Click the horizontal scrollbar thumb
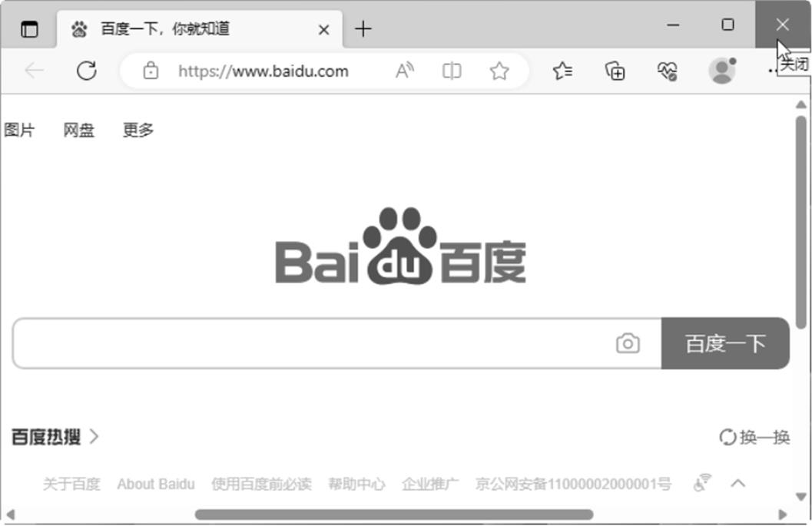Image resolution: width=812 pixels, height=526 pixels. [x=394, y=514]
